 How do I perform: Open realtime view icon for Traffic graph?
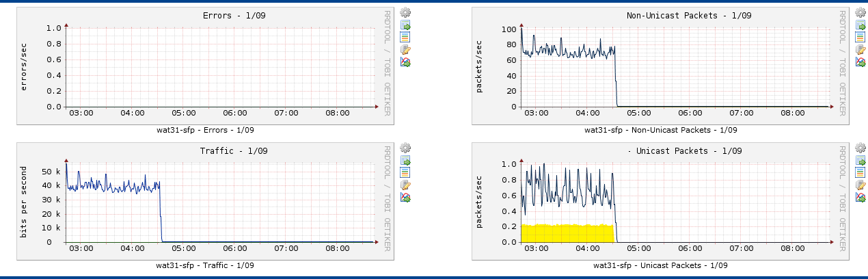(405, 197)
